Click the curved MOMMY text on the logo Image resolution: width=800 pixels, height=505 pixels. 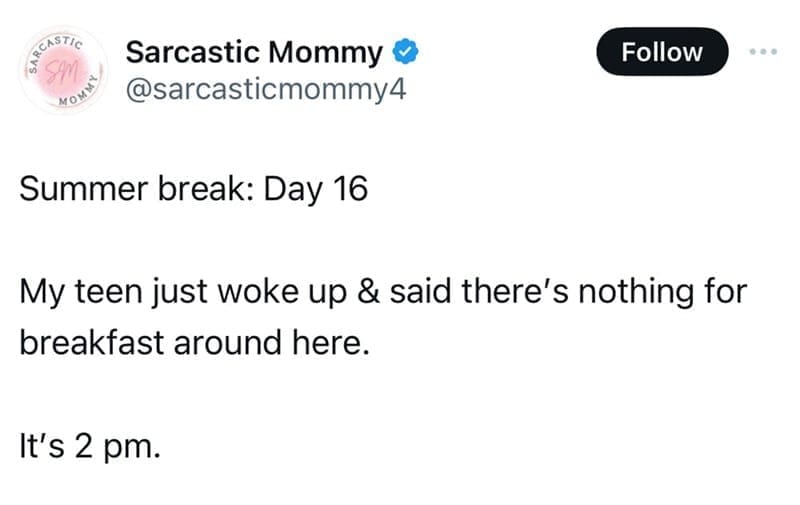80,96
